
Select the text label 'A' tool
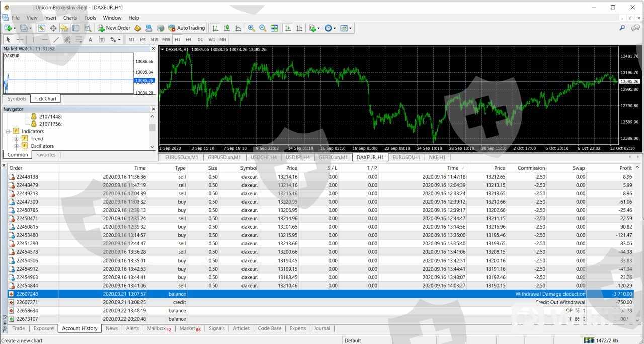pos(90,39)
